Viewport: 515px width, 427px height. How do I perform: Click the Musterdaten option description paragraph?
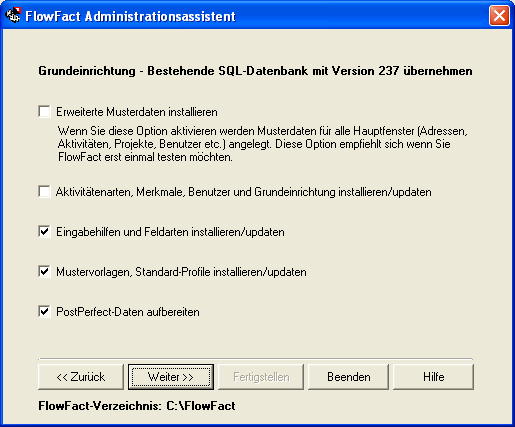point(263,144)
